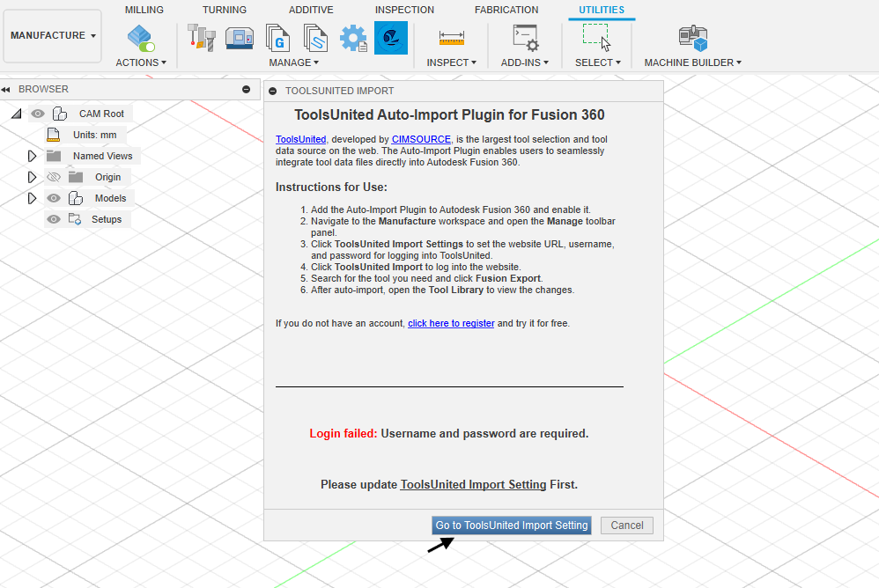Screen dimensions: 879x588
Task: Switch to the Fabrication tab
Action: 506,10
